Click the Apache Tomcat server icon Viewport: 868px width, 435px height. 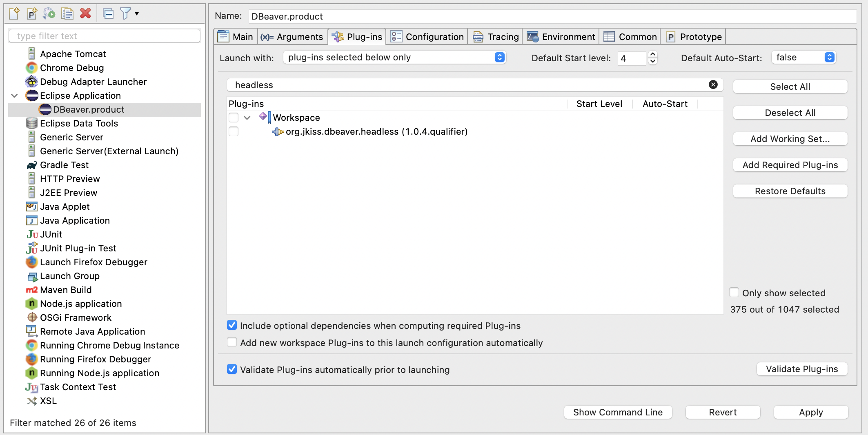(x=32, y=54)
